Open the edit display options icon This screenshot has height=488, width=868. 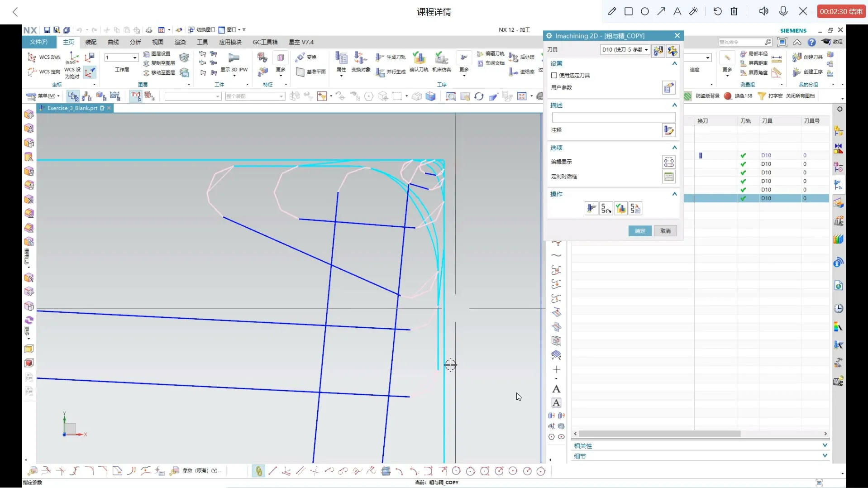(668, 162)
